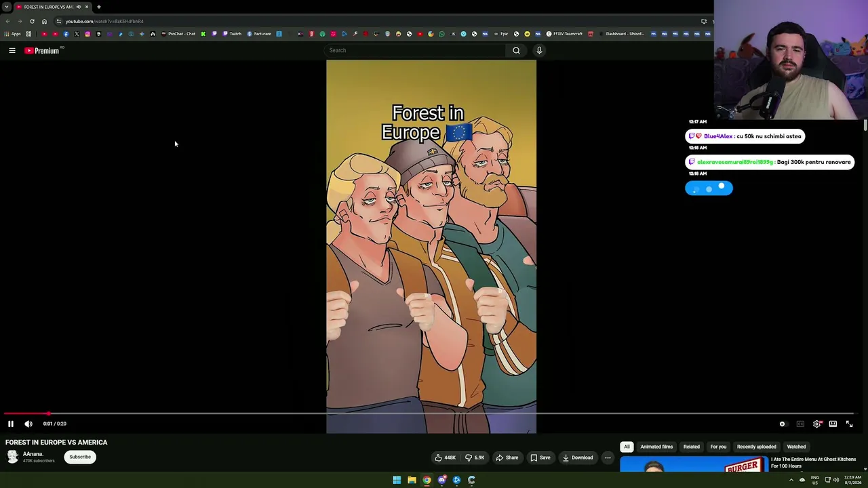
Task: Enter fullscreen mode
Action: point(849,424)
